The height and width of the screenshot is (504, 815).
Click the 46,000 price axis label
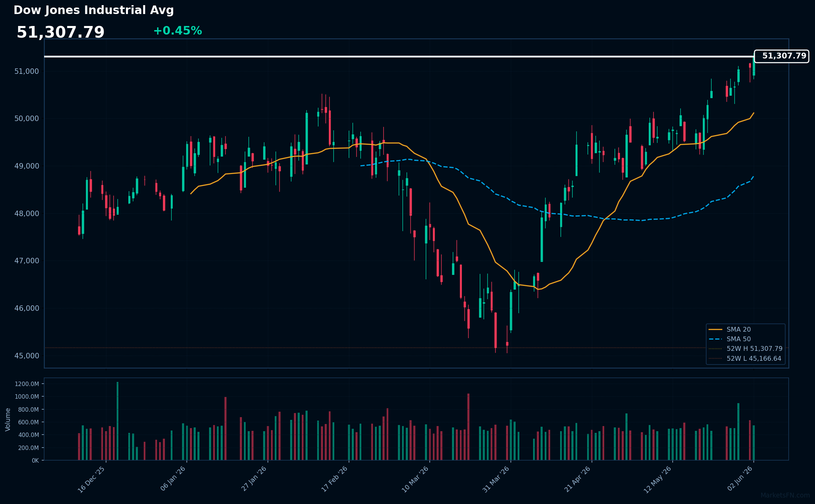click(x=27, y=308)
